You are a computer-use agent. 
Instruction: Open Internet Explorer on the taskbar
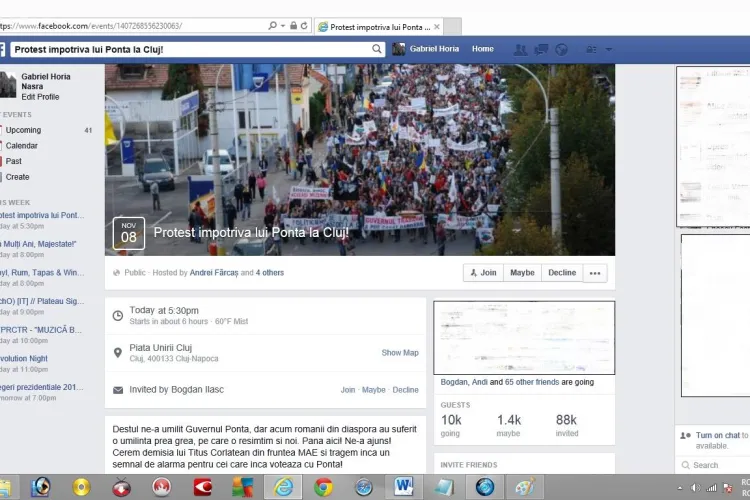283,487
